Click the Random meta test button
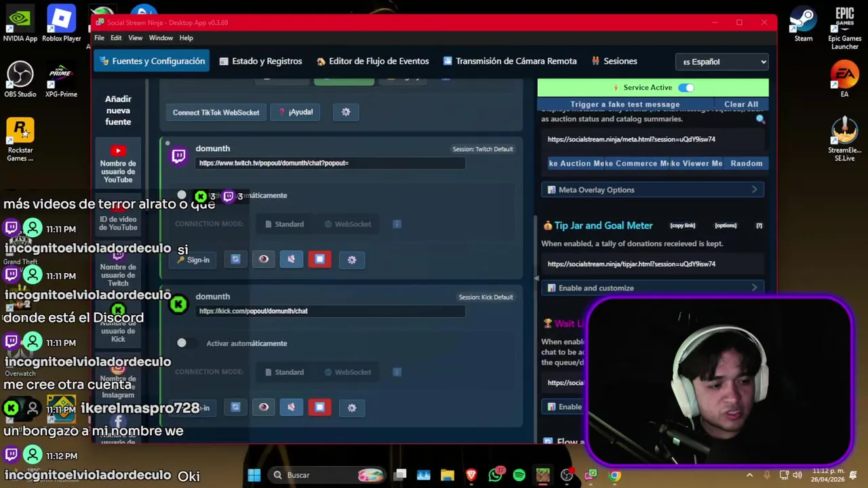868x488 pixels. [x=746, y=163]
